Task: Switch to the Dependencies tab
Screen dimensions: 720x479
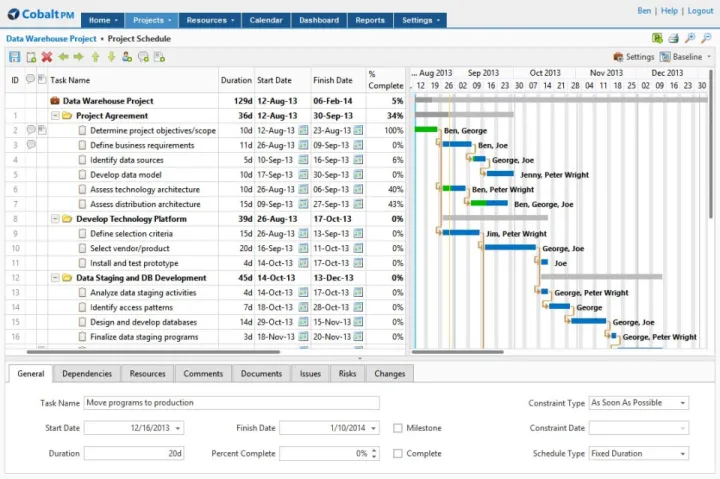Action: tap(87, 374)
